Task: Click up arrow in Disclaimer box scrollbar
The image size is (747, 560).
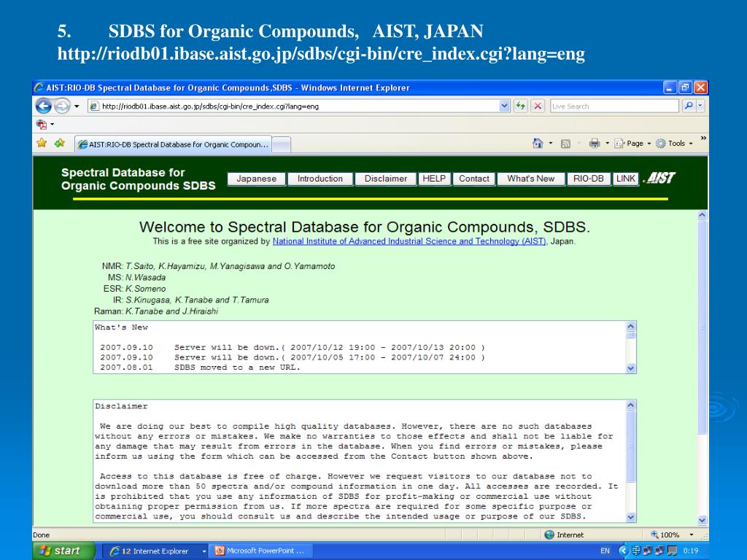Action: click(631, 405)
